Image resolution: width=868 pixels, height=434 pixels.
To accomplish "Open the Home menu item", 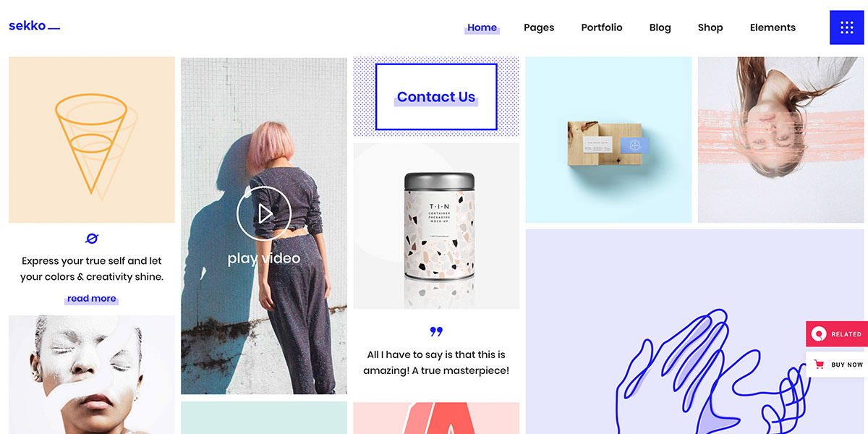I will (x=482, y=27).
